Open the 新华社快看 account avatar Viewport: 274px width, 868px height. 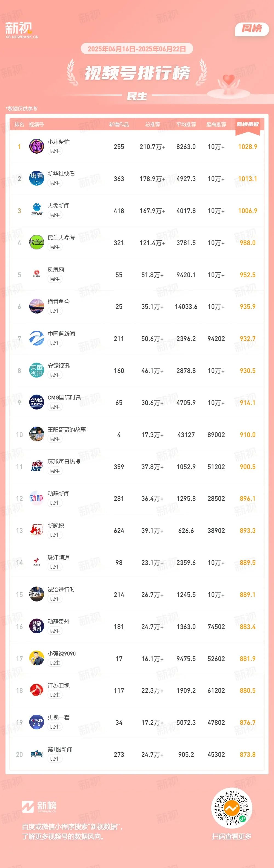coord(36,178)
